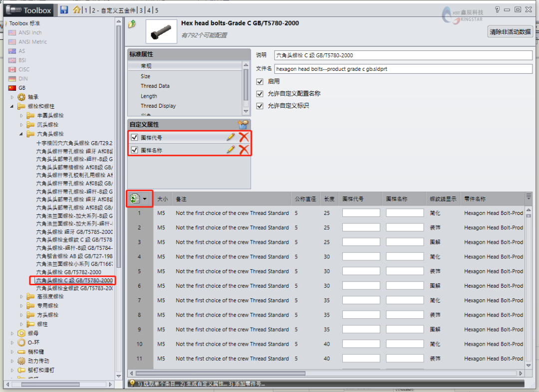This screenshot has height=392, width=539.
Task: Open the 销和键 category
Action: [x=36, y=352]
